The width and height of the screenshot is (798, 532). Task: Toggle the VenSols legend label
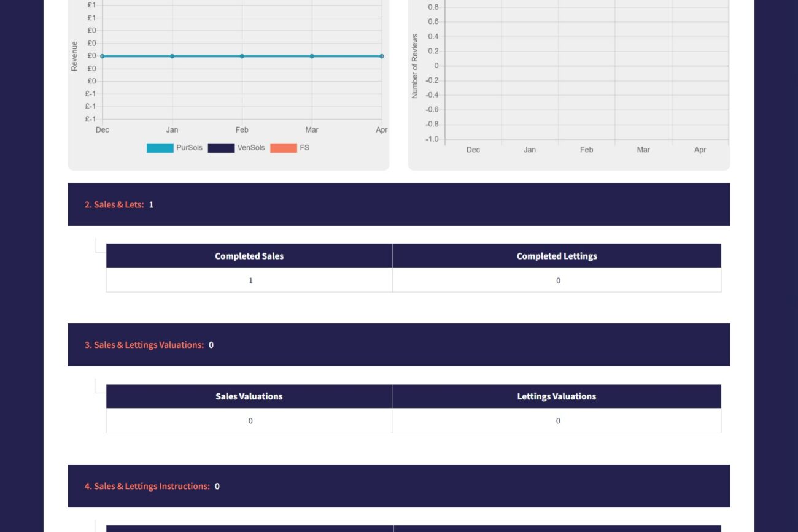click(x=251, y=148)
